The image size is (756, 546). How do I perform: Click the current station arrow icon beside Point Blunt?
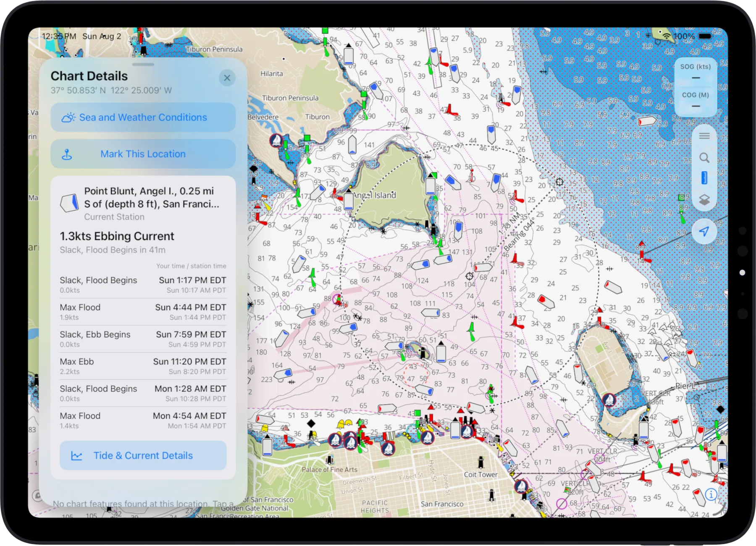click(x=70, y=203)
